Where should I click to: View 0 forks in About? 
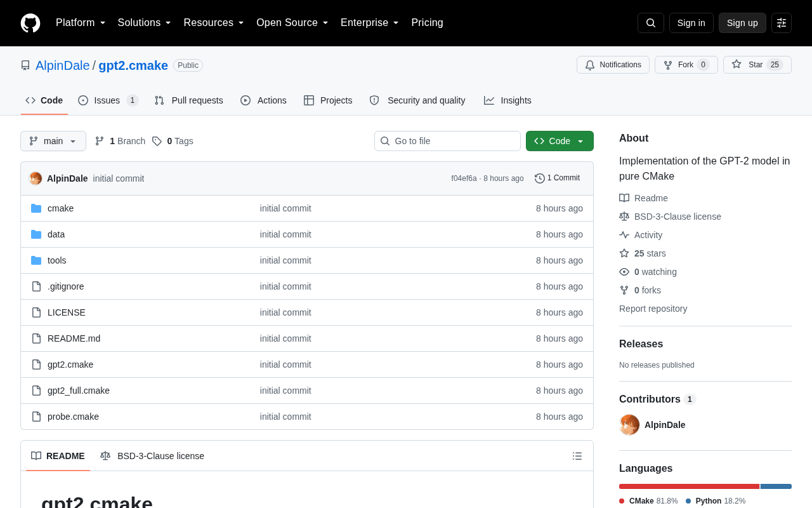tap(640, 290)
